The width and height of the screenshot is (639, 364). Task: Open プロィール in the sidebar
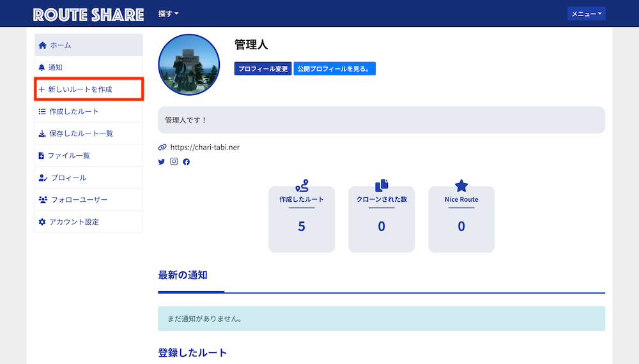tap(89, 178)
